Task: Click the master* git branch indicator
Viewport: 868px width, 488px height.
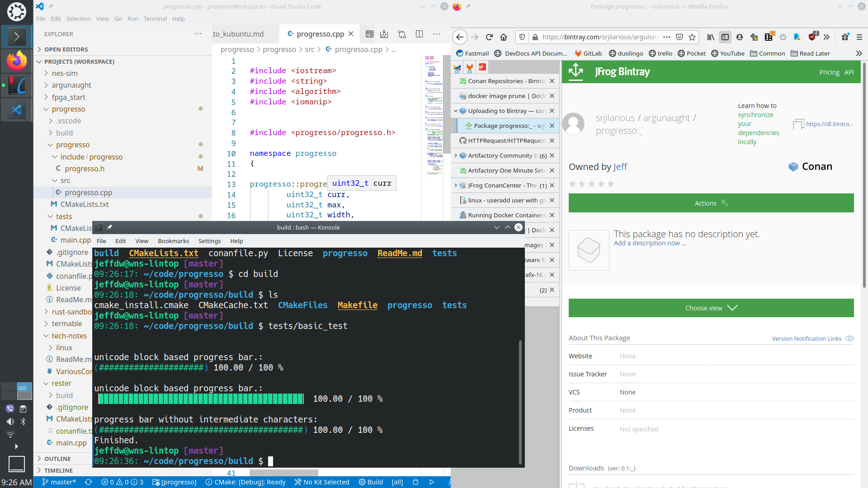Action: coord(59,482)
